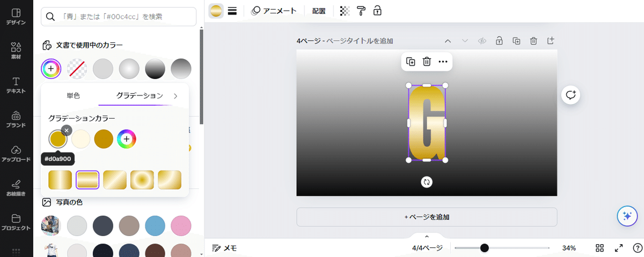The width and height of the screenshot is (644, 257).
Task: Move page up with the up chevron
Action: click(448, 41)
